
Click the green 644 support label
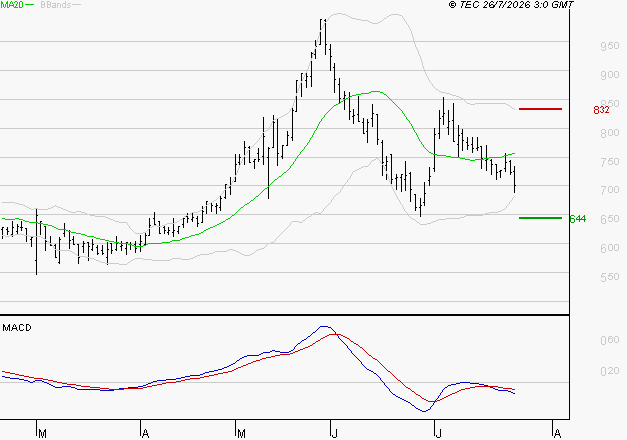tap(578, 218)
